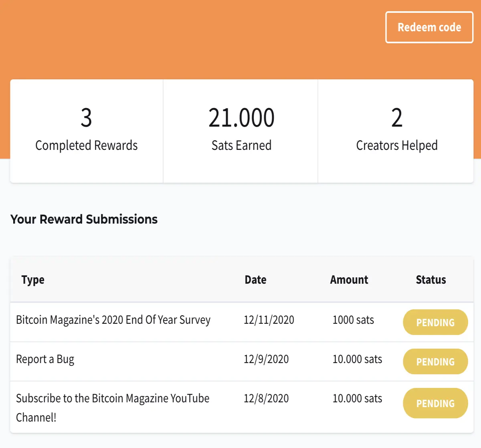Select the Creators Helped stat card
481x448 pixels.
coord(396,131)
